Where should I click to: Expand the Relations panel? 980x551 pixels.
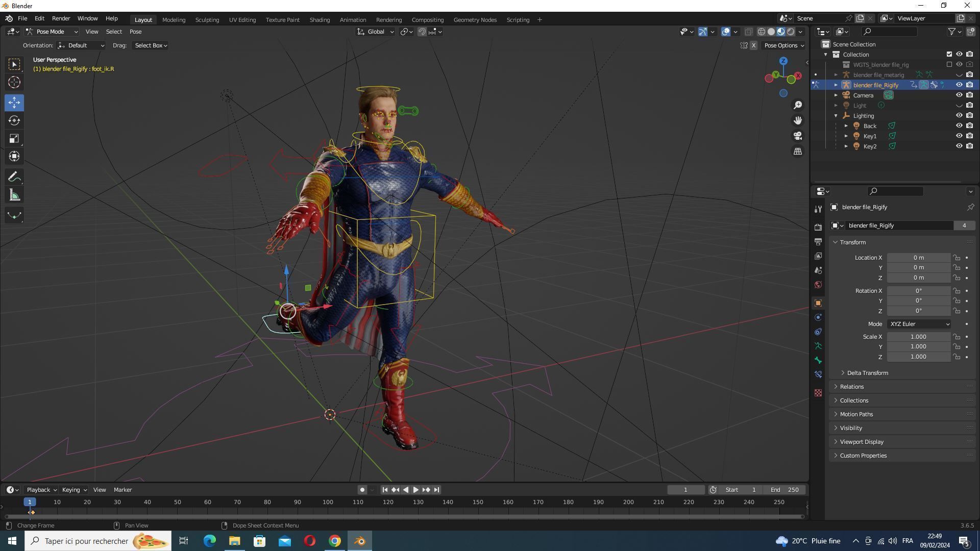click(851, 387)
